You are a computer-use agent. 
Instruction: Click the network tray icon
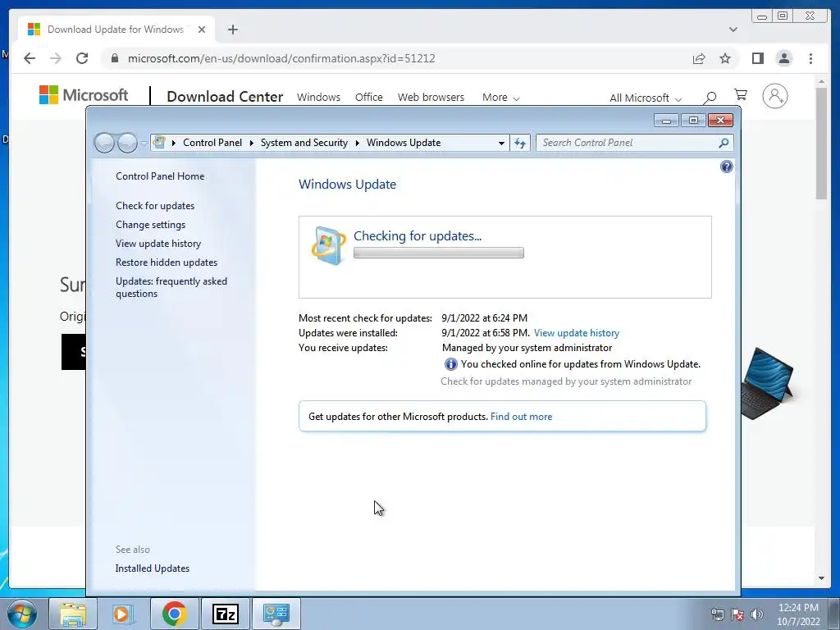(717, 614)
